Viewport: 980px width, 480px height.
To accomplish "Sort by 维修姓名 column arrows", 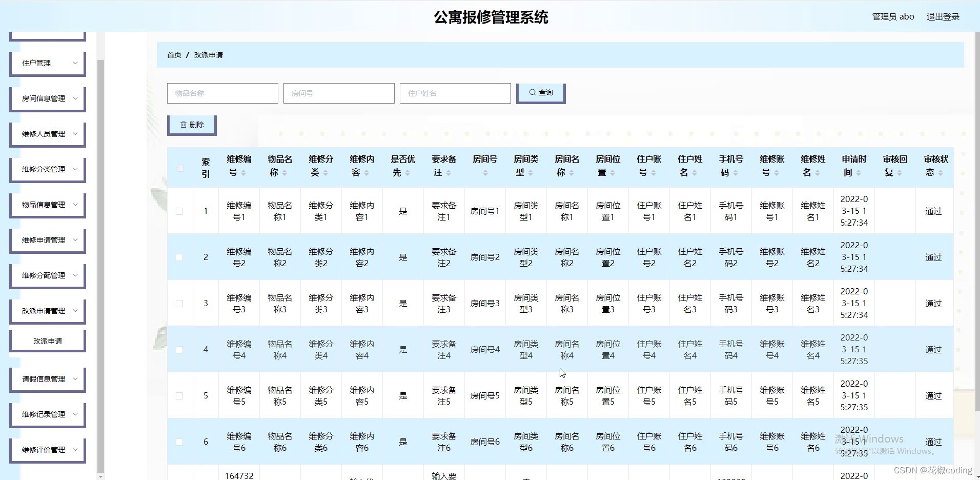I will point(818,173).
